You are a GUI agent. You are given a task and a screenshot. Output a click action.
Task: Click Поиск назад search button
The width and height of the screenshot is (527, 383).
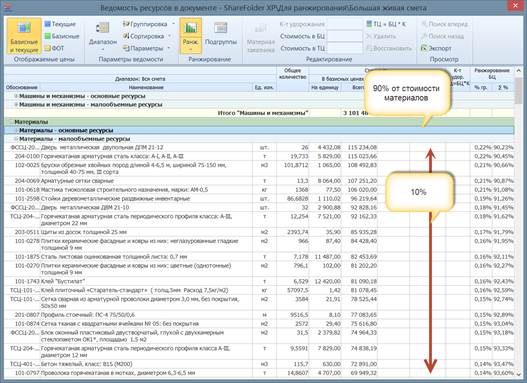coord(442,36)
